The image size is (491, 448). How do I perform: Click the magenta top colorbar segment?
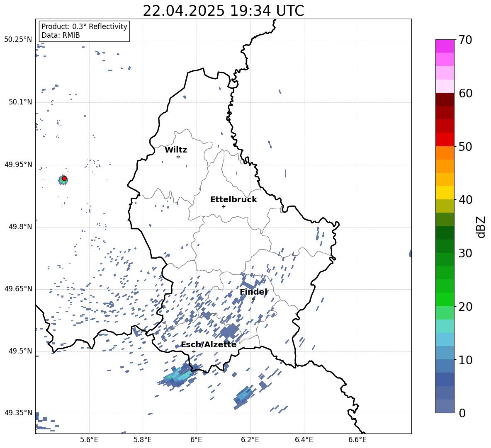(x=445, y=46)
